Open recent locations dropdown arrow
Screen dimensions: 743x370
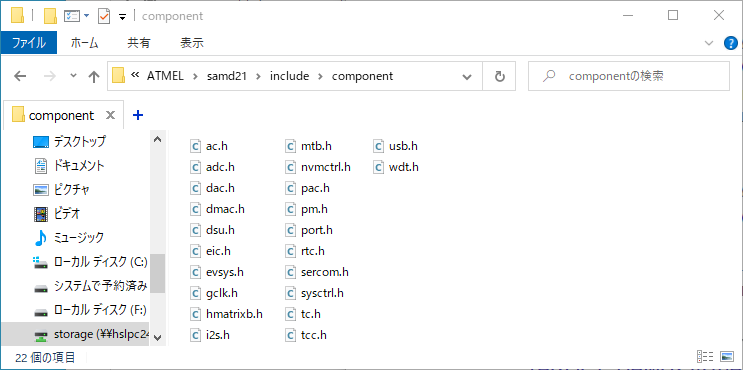pos(73,76)
